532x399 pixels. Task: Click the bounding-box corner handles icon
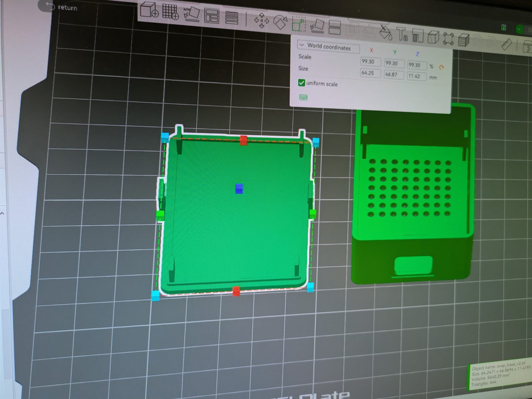tap(448, 39)
